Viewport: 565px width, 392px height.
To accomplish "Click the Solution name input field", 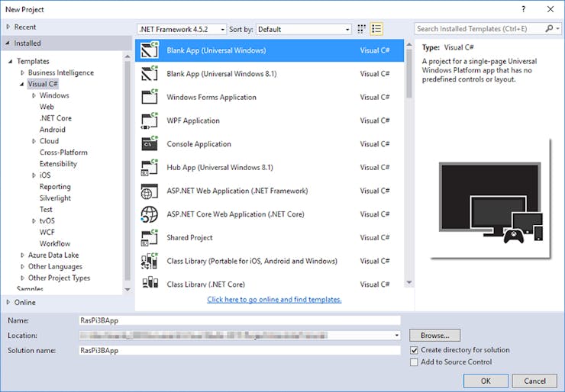I will [240, 351].
